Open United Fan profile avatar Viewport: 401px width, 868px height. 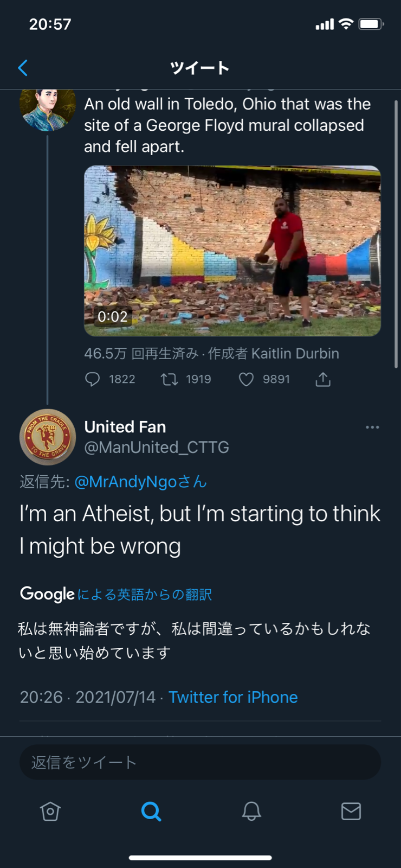[x=48, y=437]
